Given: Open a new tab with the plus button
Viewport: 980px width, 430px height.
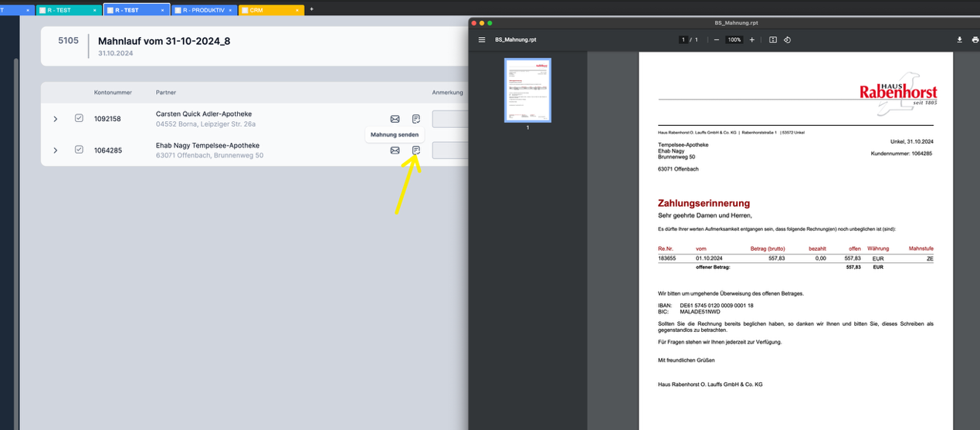Looking at the screenshot, I should (311, 9).
